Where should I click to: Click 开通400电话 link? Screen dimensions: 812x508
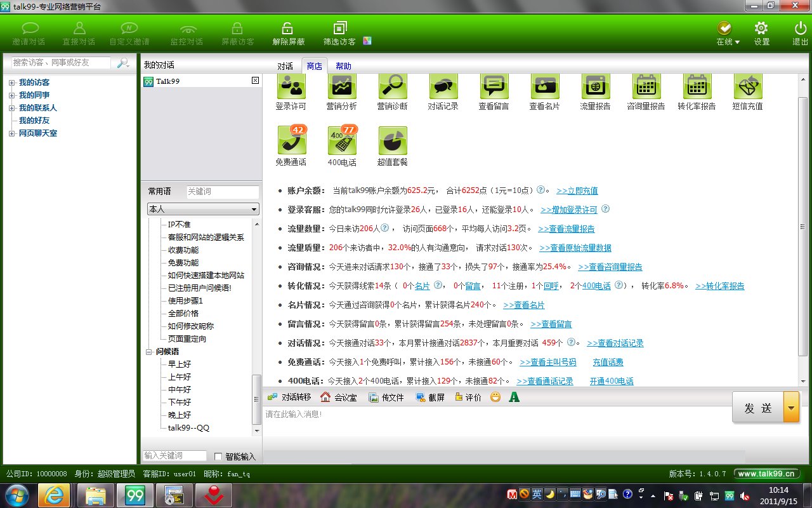[x=612, y=381]
